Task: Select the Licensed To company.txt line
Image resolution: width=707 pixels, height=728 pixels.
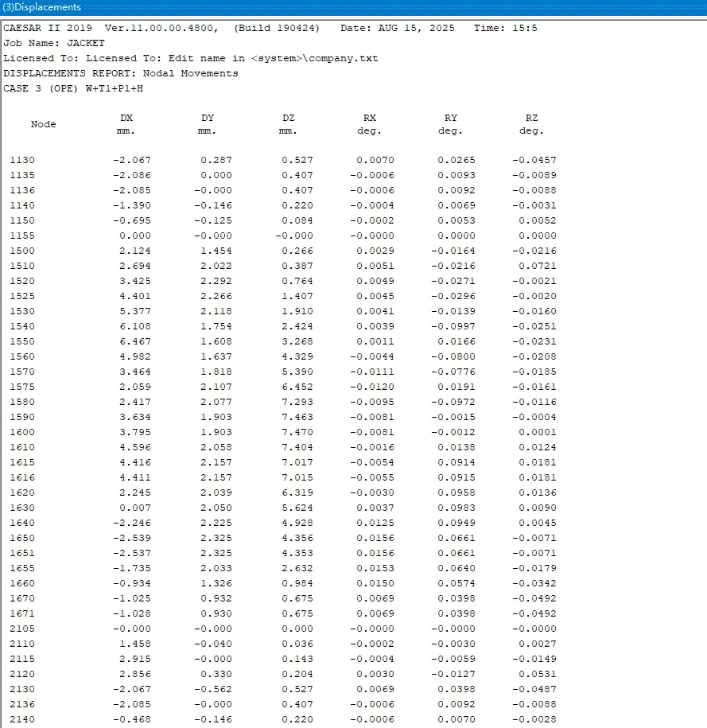Action: pos(190,59)
